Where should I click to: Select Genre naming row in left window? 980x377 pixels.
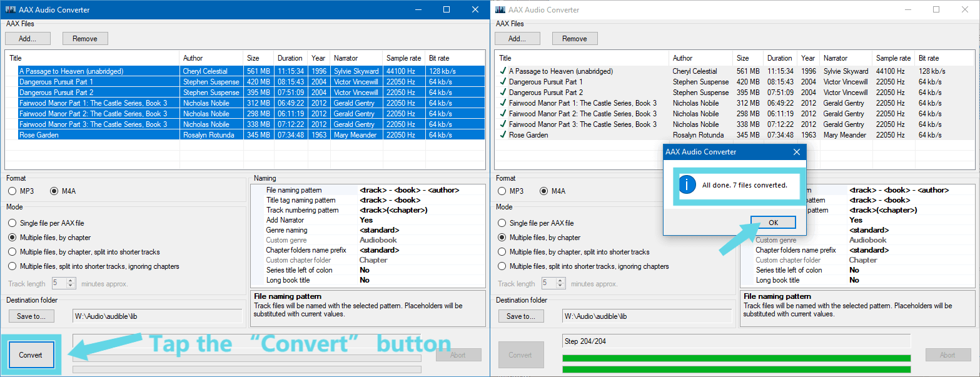click(367, 230)
